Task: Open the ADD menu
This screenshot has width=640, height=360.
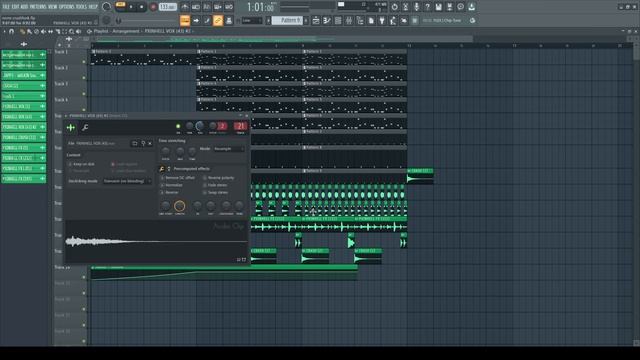Action: tap(24, 7)
